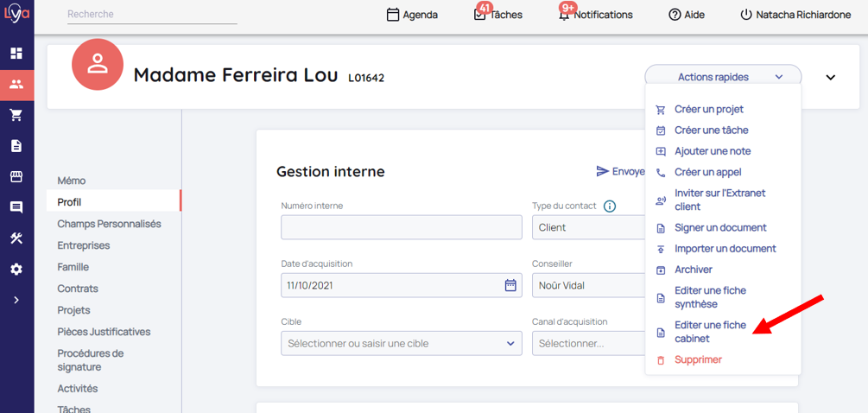Open the dashboard icon in left sidebar
The width and height of the screenshot is (868, 413).
tap(16, 54)
